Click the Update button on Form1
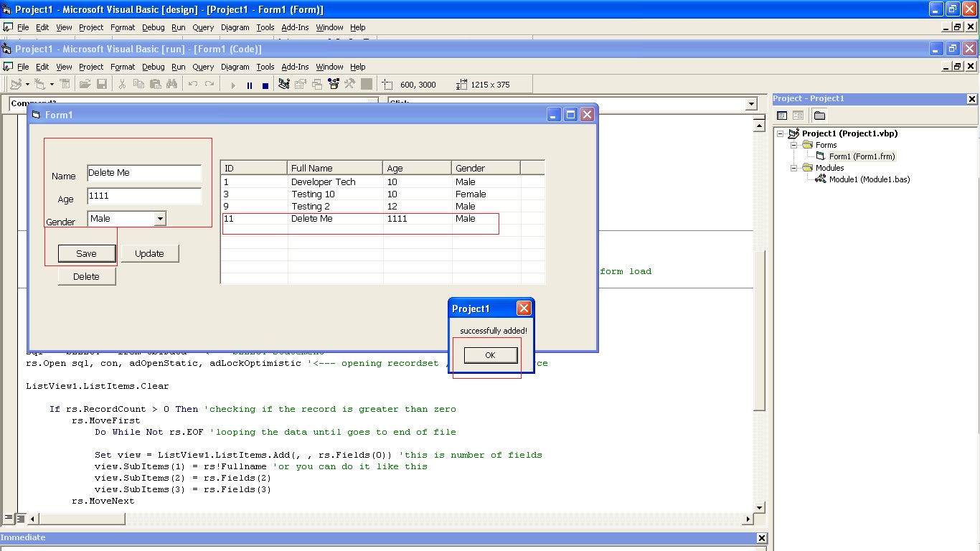This screenshot has height=551, width=980. point(149,253)
